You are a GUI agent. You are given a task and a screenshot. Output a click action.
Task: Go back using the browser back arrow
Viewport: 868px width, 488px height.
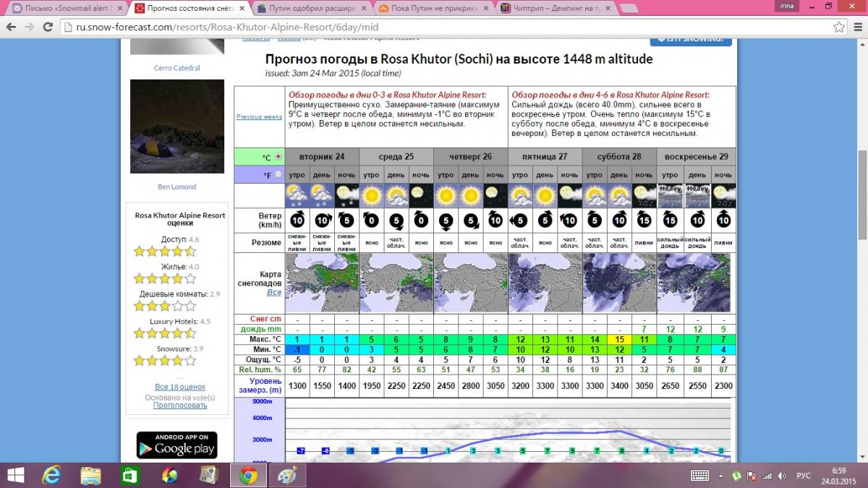(x=11, y=27)
